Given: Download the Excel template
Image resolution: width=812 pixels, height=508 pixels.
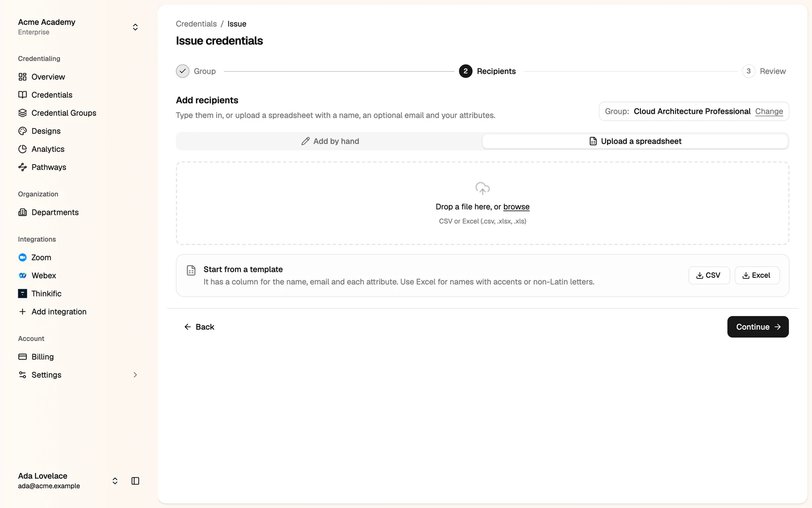Looking at the screenshot, I should pos(757,275).
